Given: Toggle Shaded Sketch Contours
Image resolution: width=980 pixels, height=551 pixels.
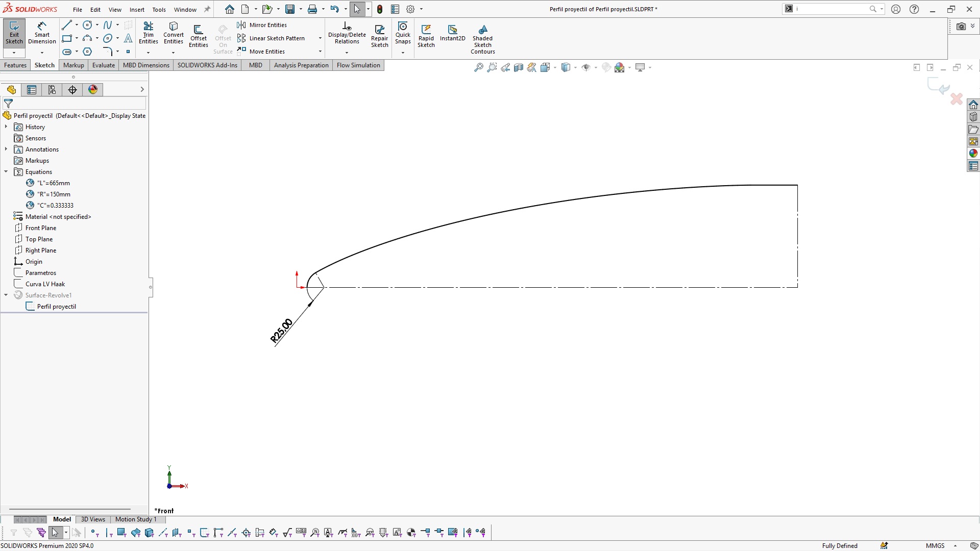Looking at the screenshot, I should point(482,38).
